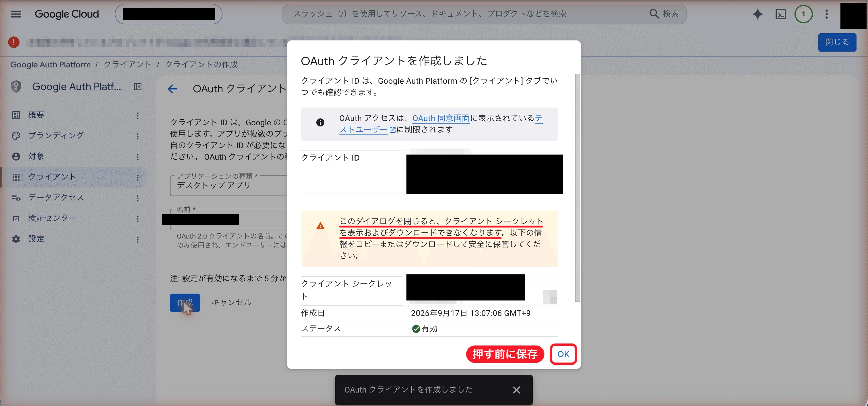Click the 作成日 timestamp value
The image size is (868, 406).
470,313
